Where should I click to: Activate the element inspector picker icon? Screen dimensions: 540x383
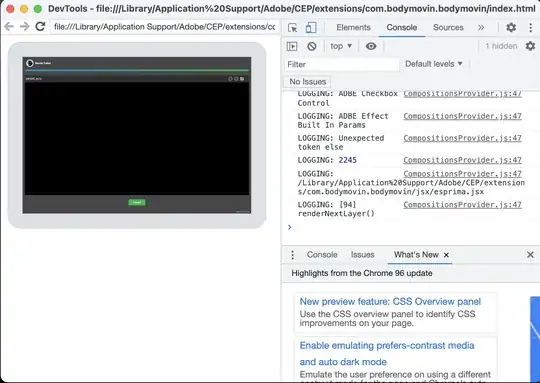point(292,28)
